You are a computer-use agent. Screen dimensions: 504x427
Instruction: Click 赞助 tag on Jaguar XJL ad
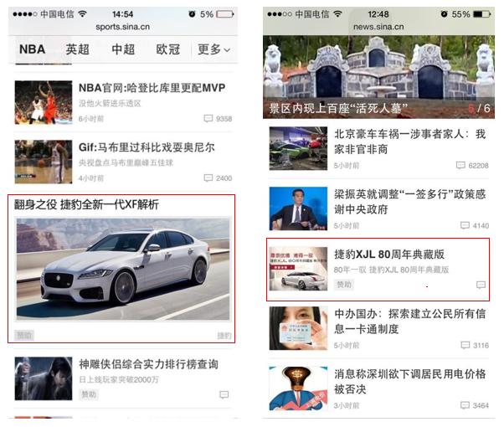pyautogui.click(x=344, y=284)
